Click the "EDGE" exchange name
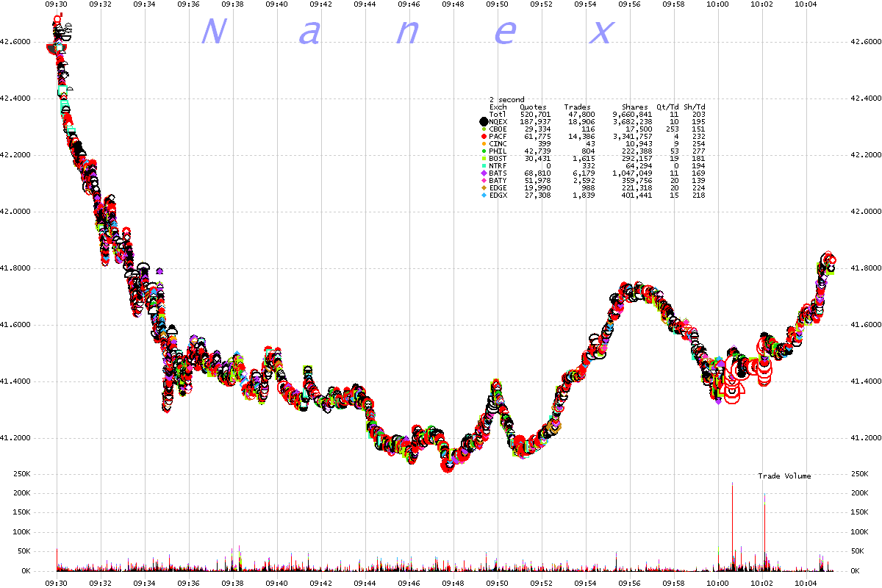This screenshot has height=588, width=882. (x=498, y=188)
